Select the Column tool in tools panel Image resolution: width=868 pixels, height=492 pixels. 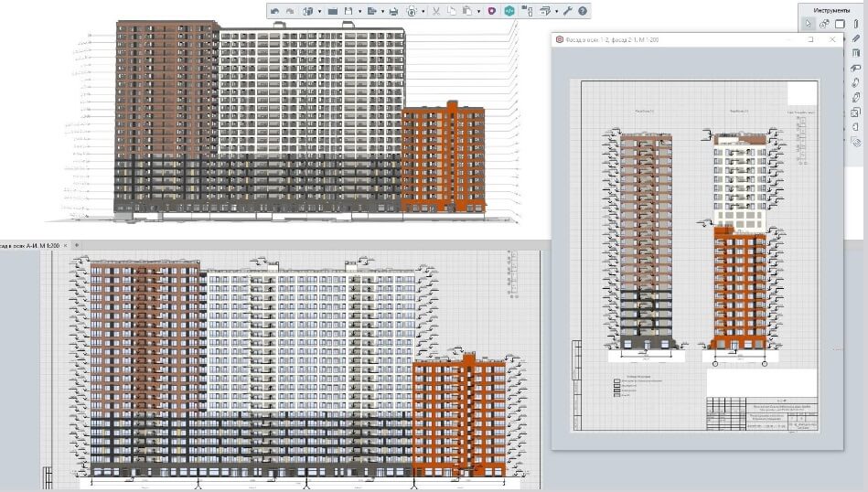(x=856, y=24)
